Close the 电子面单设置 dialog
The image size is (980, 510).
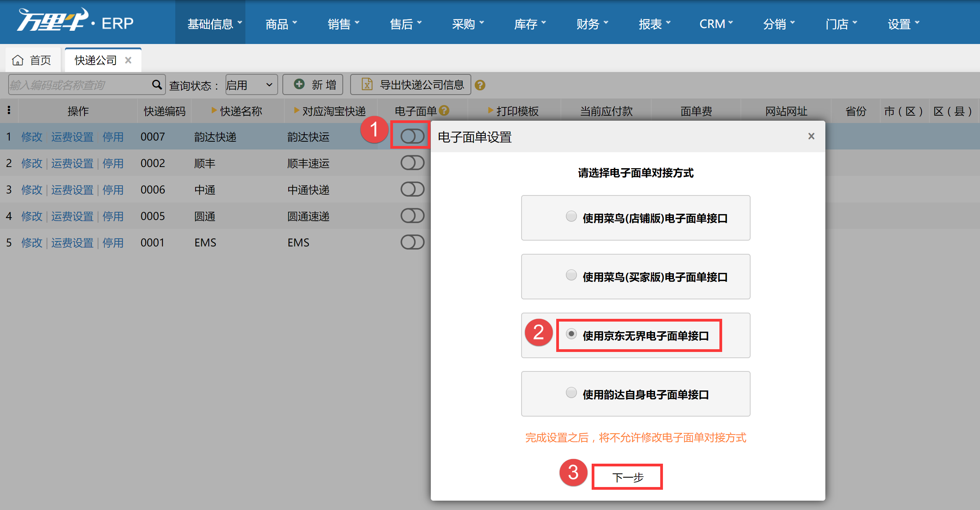coord(811,136)
